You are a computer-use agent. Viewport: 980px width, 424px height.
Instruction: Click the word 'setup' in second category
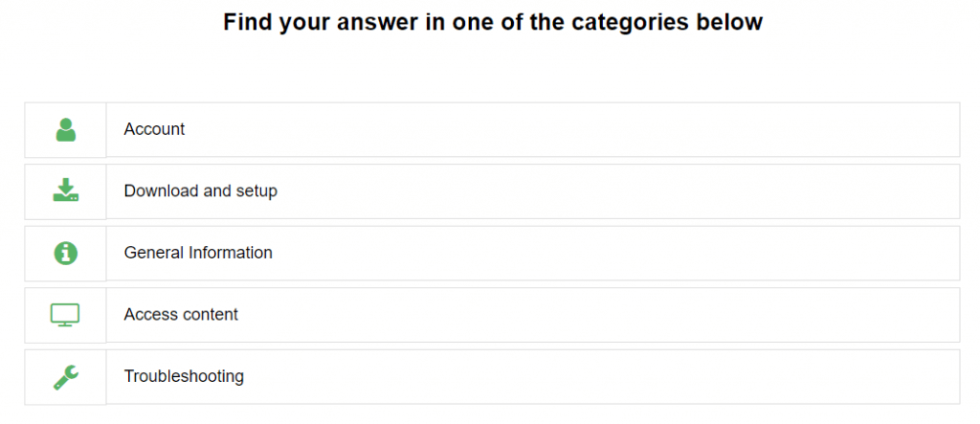(x=256, y=190)
